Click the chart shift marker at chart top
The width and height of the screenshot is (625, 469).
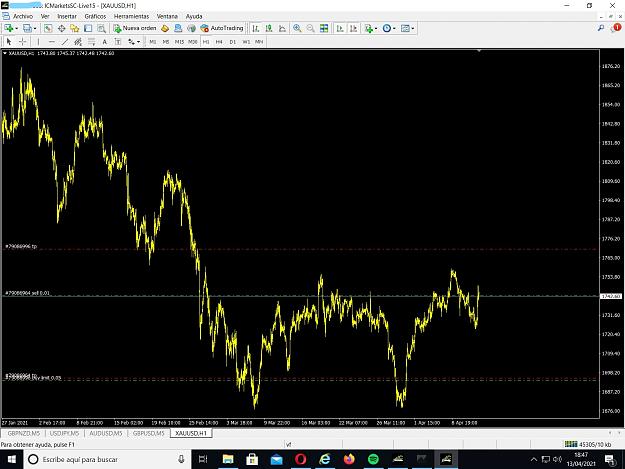479,51
